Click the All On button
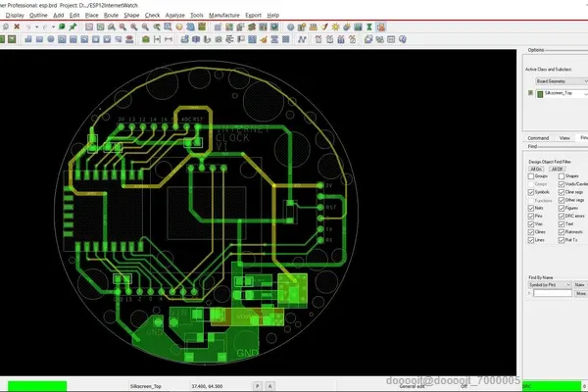 (536, 169)
